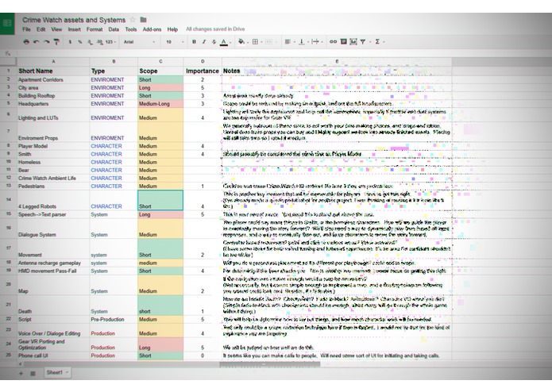This screenshot has height=392, width=552.
Task: Click the Short Name header cell
Action: click(x=53, y=71)
